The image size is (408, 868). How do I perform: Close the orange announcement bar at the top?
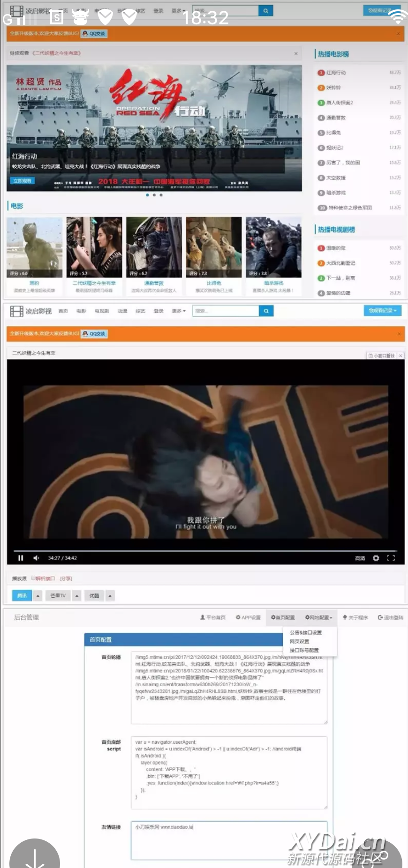pos(398,34)
